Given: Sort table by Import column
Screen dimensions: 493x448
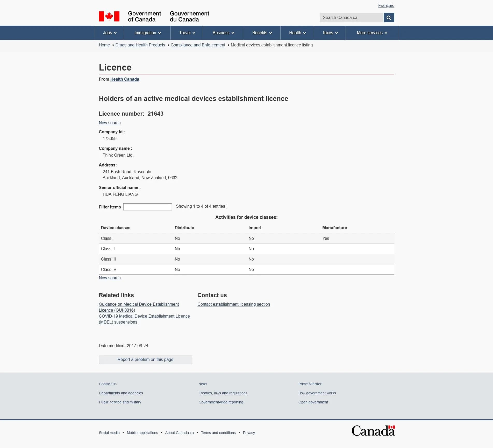Looking at the screenshot, I should pos(255,228).
